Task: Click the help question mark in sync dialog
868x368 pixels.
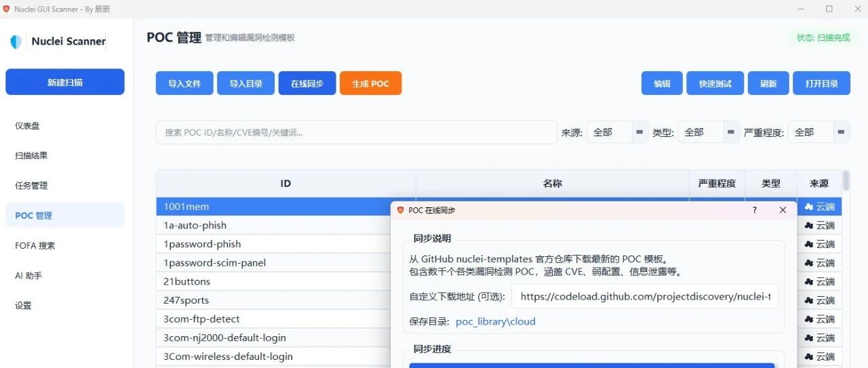Action: [x=755, y=210]
